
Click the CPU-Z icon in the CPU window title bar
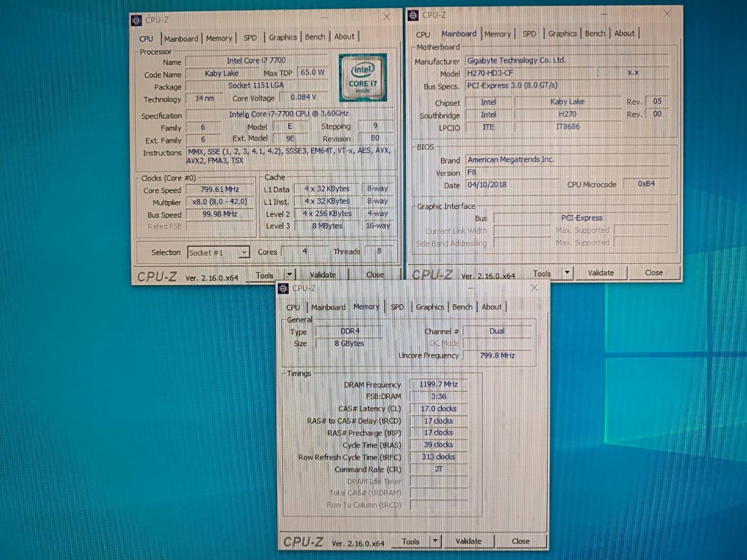pyautogui.click(x=137, y=20)
